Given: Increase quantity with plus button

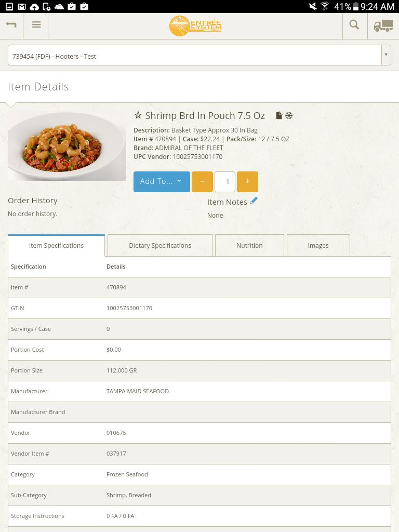Looking at the screenshot, I should (x=247, y=181).
